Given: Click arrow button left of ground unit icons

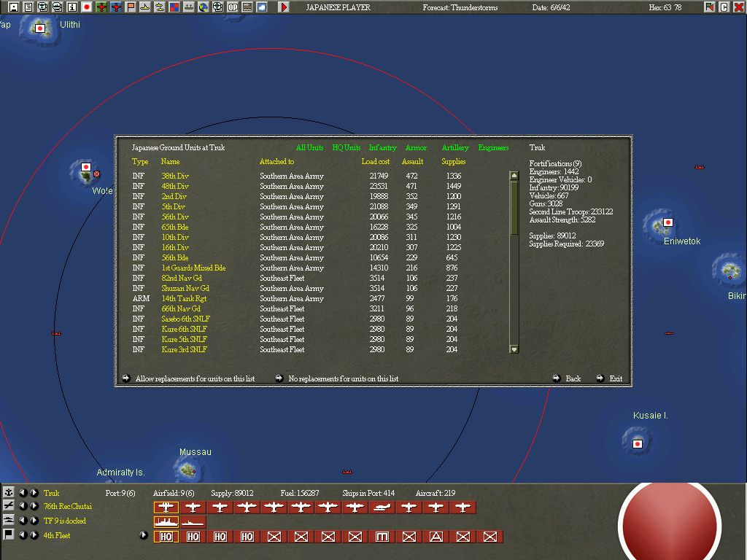Looking at the screenshot, I should point(144,534).
